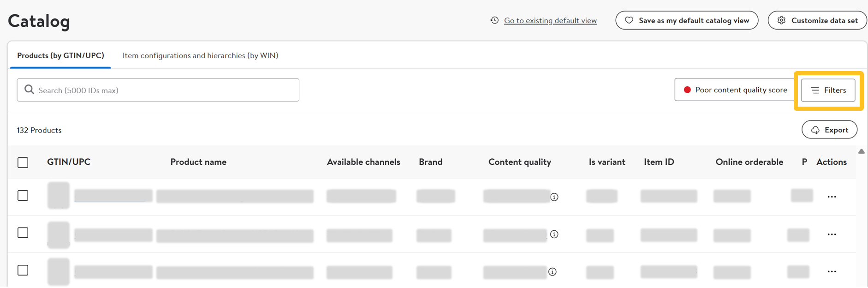Open Item configurations and hierarchies (by WIN) tab

(200, 55)
